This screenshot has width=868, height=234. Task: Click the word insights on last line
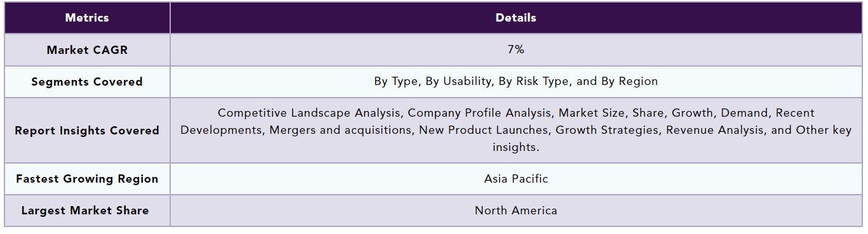point(516,147)
